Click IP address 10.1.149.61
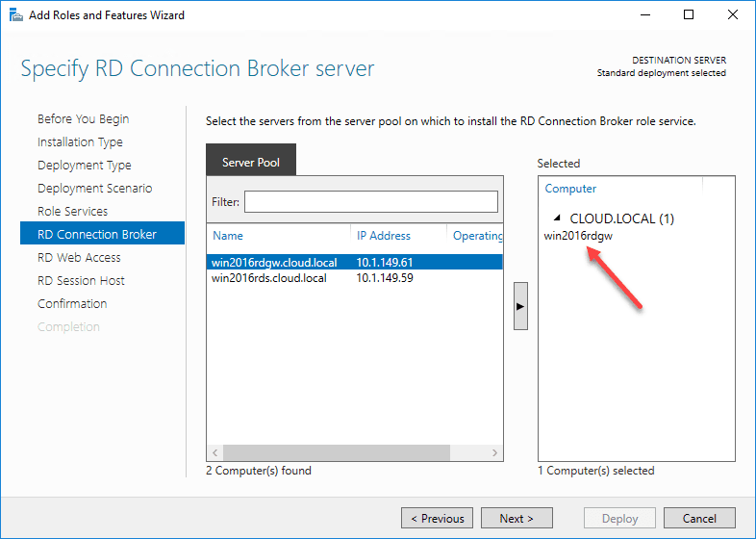Image resolution: width=756 pixels, height=539 pixels. tap(385, 263)
